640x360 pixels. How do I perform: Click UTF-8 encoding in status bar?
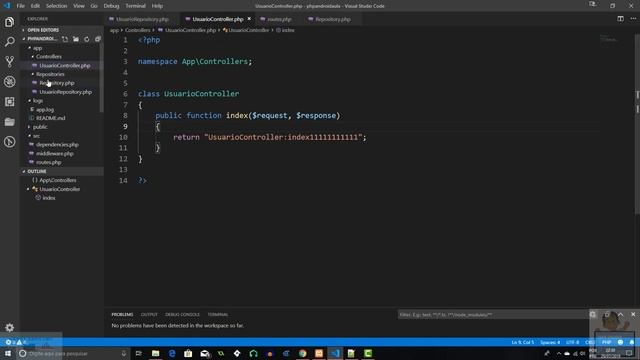[573, 342]
